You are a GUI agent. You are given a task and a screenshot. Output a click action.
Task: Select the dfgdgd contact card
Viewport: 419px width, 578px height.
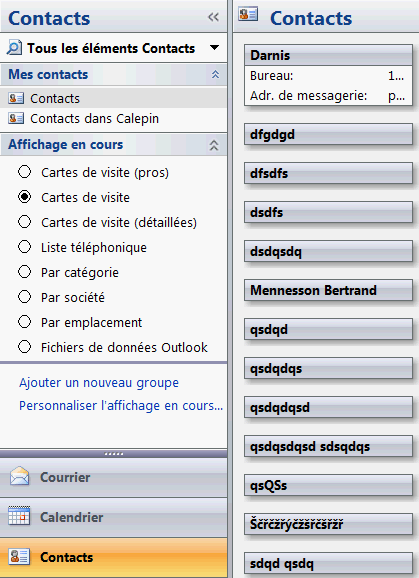[x=328, y=134]
